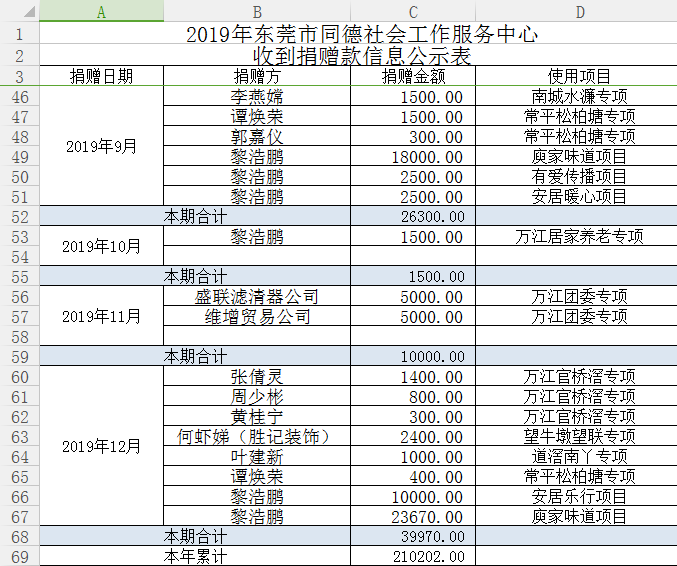Click the 捐赠方 header cell
The height and width of the screenshot is (566, 677).
(257, 76)
